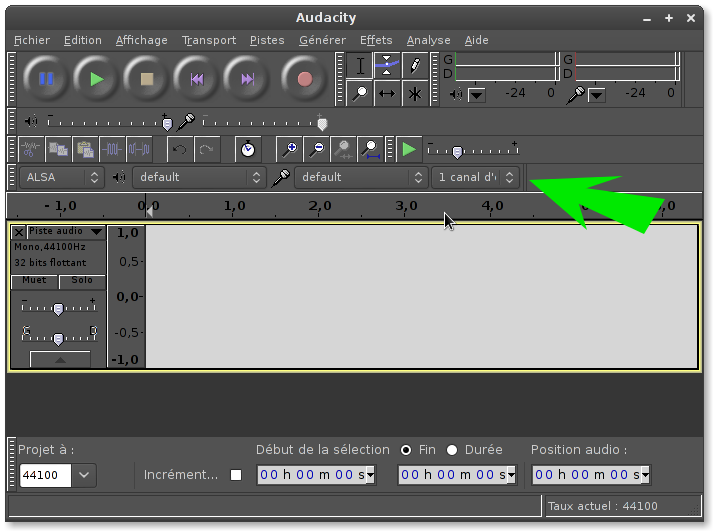The height and width of the screenshot is (531, 713).
Task: Select the Envelope tool
Action: coord(387,66)
